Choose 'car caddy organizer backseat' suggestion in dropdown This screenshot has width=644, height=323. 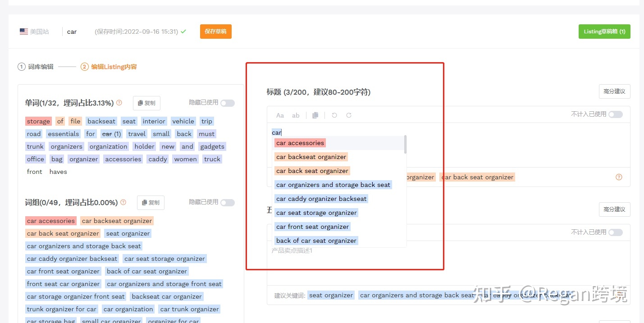[321, 199]
